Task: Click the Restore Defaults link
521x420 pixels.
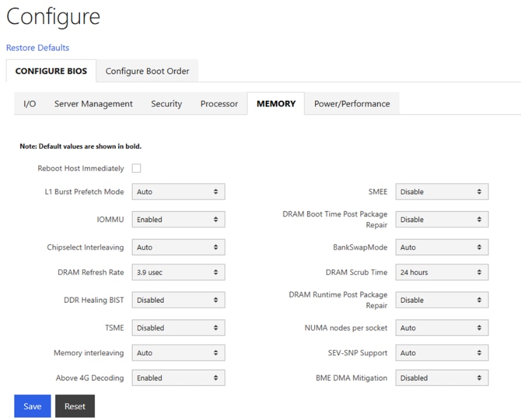Action: 38,48
